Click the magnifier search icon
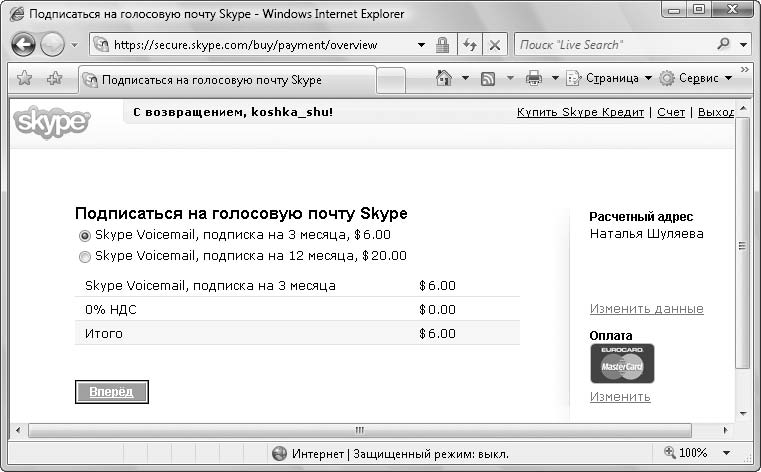 (x=723, y=44)
